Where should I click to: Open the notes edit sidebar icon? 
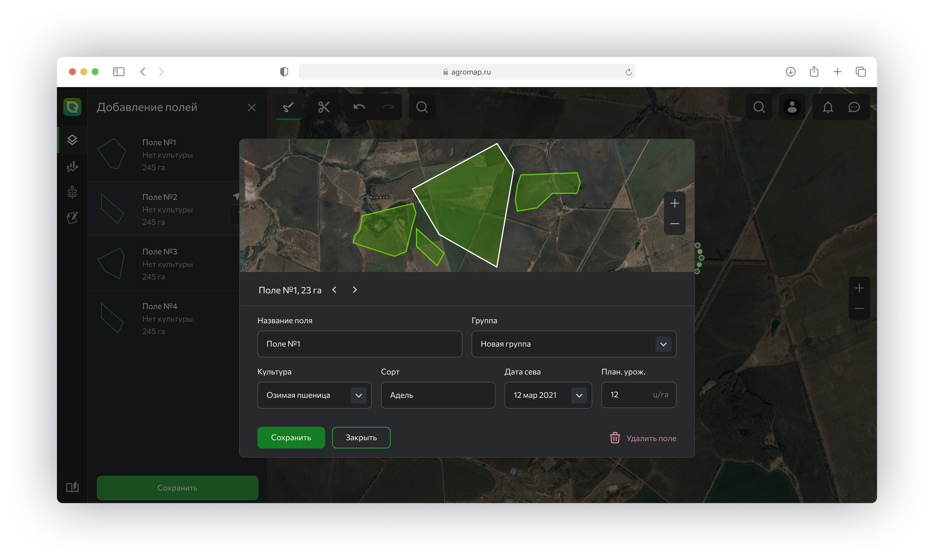coord(72,217)
